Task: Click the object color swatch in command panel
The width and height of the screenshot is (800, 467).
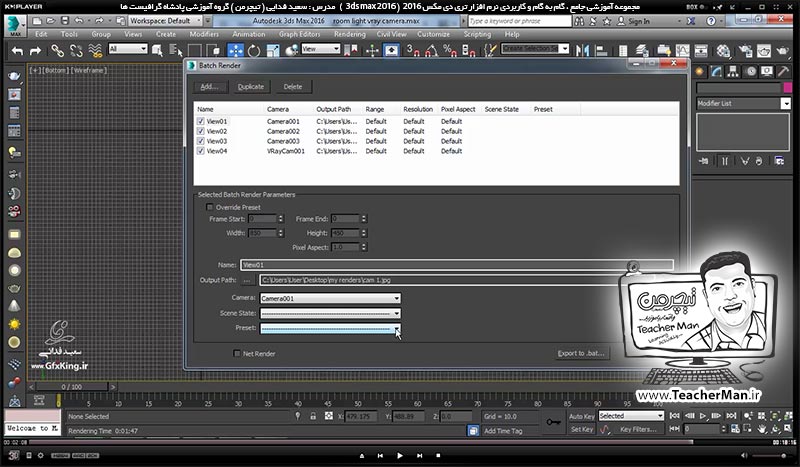Action: tap(787, 87)
